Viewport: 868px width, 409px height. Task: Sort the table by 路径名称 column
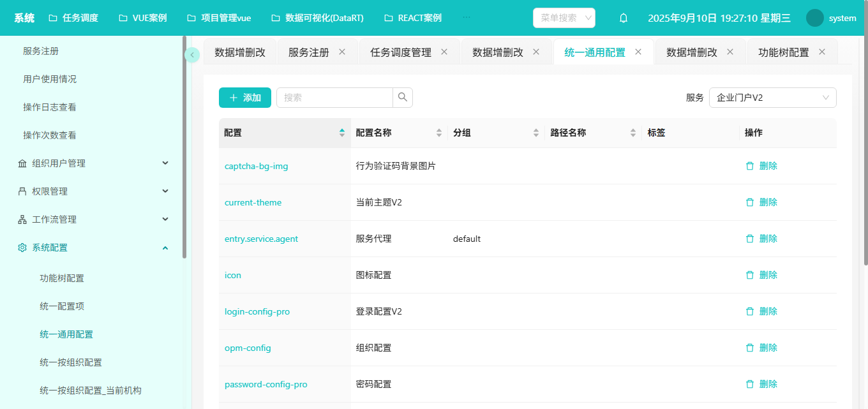pyautogui.click(x=632, y=133)
